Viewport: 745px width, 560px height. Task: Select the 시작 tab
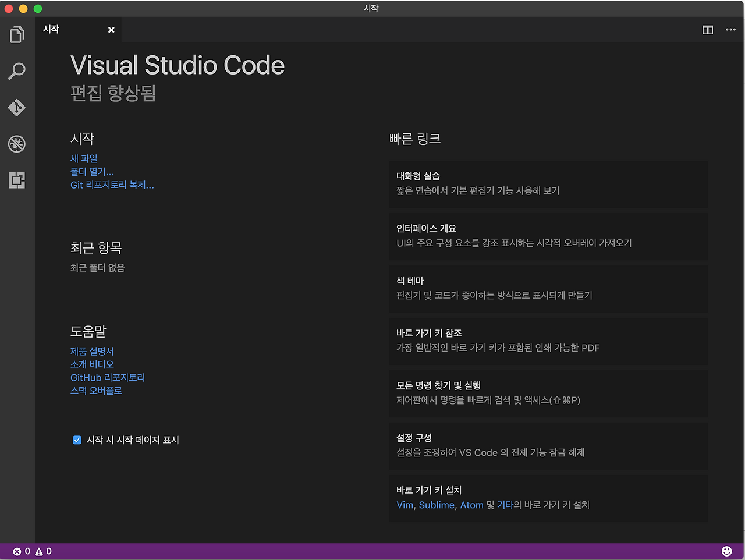[51, 29]
